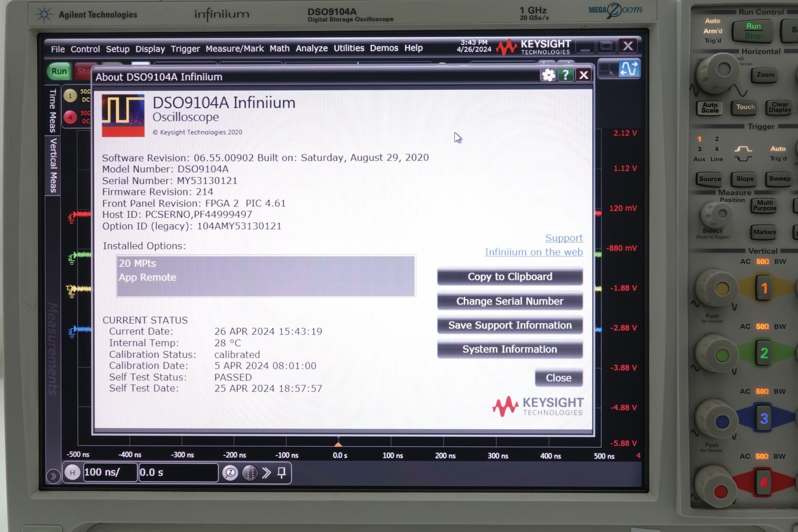This screenshot has height=532, width=798.
Task: Open the File menu
Action: (x=58, y=49)
